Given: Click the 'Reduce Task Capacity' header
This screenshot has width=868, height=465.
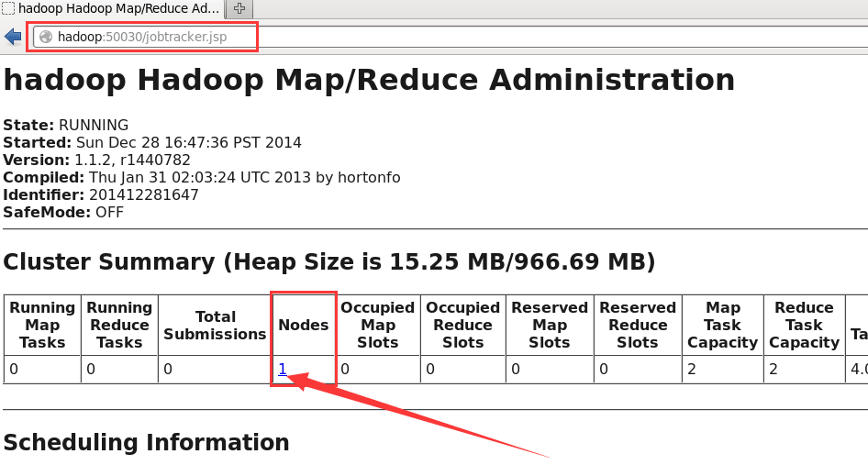Looking at the screenshot, I should [805, 325].
